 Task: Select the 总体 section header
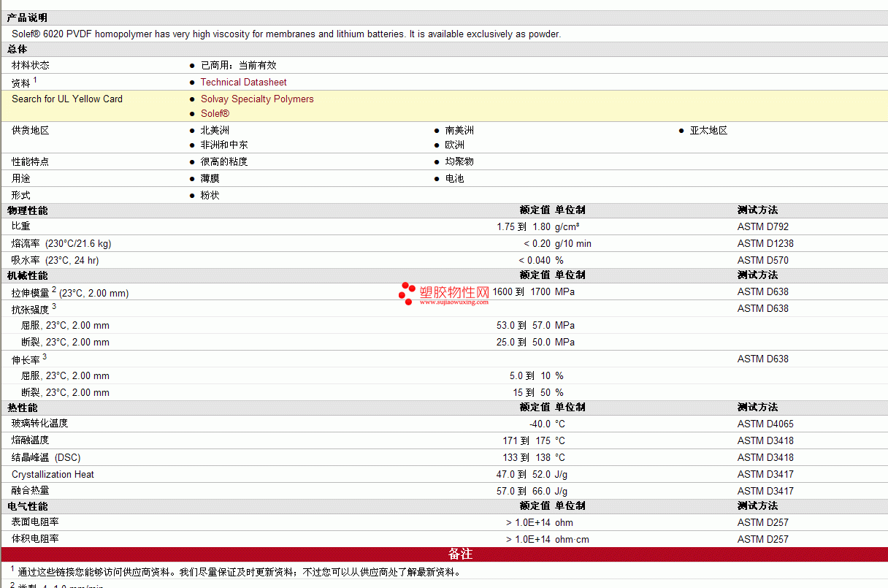click(18, 49)
